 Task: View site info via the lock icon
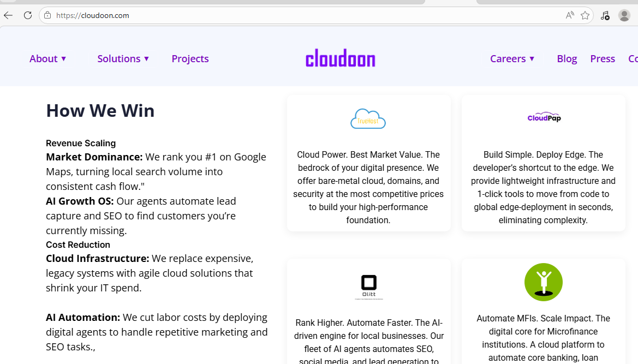tap(47, 15)
